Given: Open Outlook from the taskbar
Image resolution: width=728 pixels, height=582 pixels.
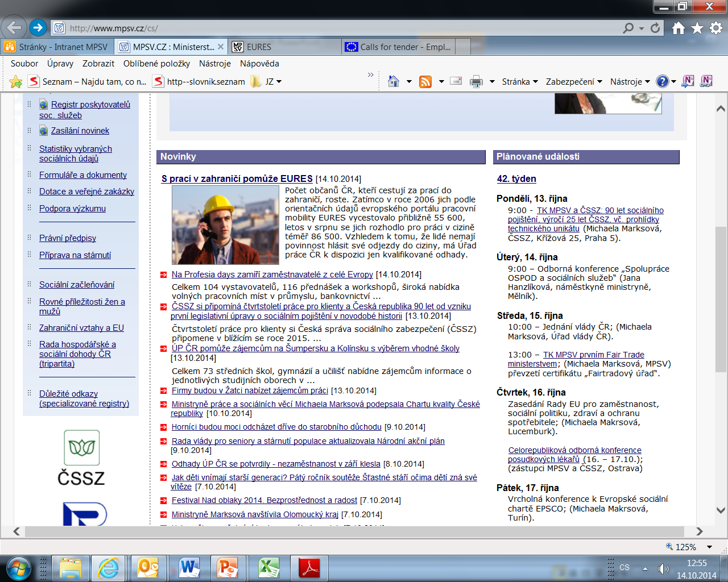Looking at the screenshot, I should tap(148, 568).
